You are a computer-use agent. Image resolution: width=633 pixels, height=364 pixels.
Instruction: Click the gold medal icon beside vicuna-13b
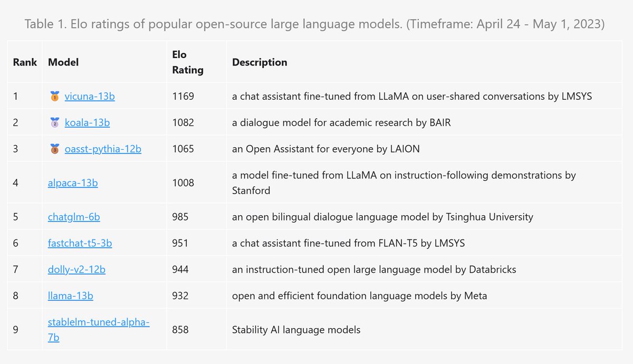pyautogui.click(x=54, y=97)
